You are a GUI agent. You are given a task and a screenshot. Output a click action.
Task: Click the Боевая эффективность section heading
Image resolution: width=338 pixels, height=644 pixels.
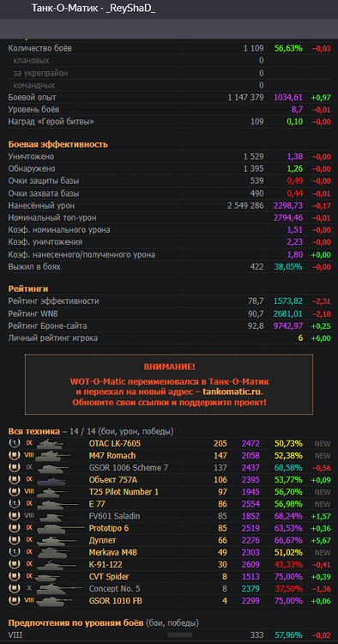57,144
